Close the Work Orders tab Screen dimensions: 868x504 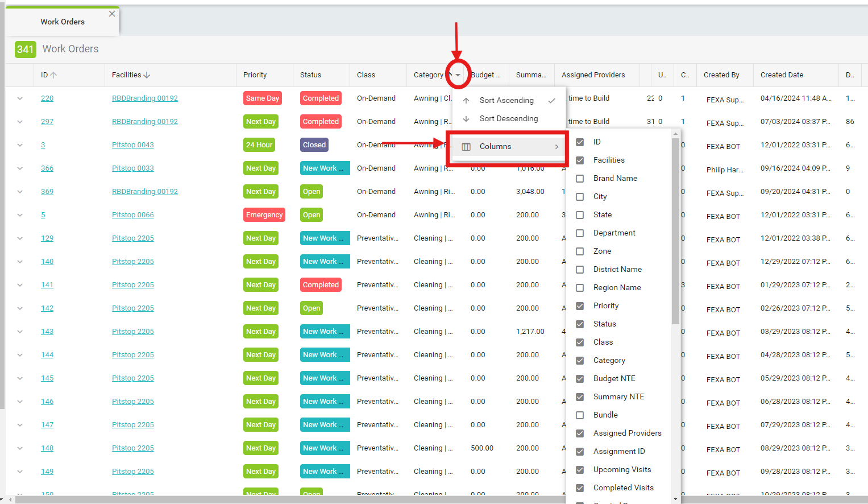[112, 14]
